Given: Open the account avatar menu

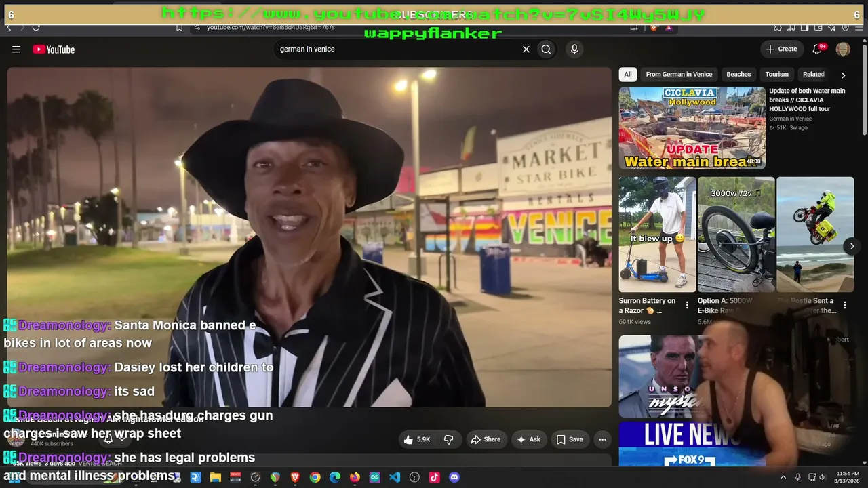Looking at the screenshot, I should point(843,49).
